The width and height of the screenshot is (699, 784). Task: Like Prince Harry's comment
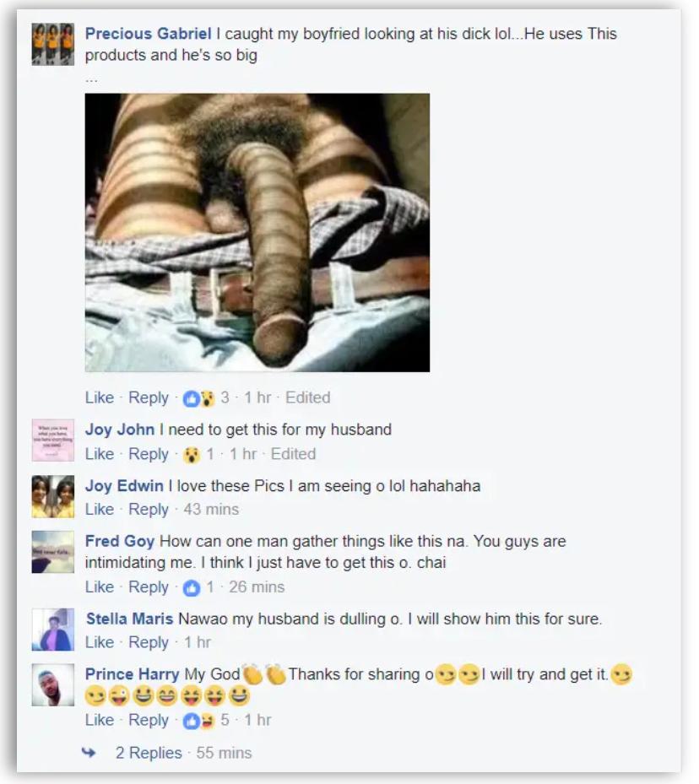pyautogui.click(x=99, y=720)
